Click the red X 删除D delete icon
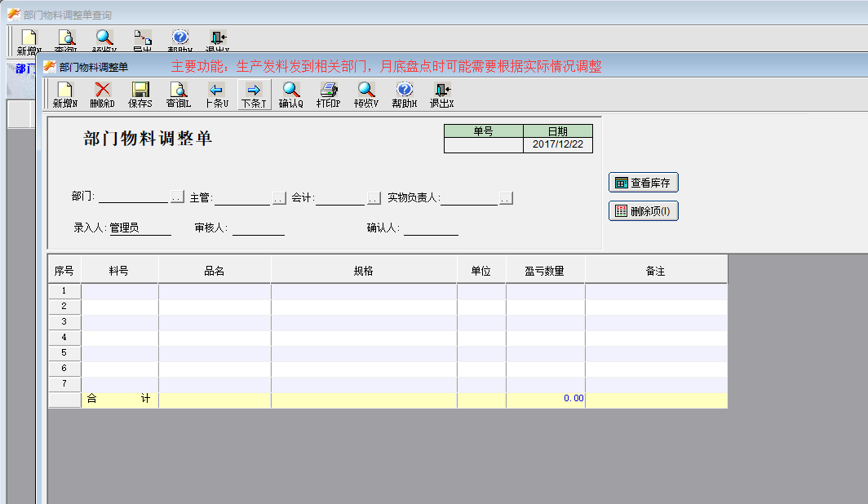Screen dimensions: 868x504 [x=102, y=95]
